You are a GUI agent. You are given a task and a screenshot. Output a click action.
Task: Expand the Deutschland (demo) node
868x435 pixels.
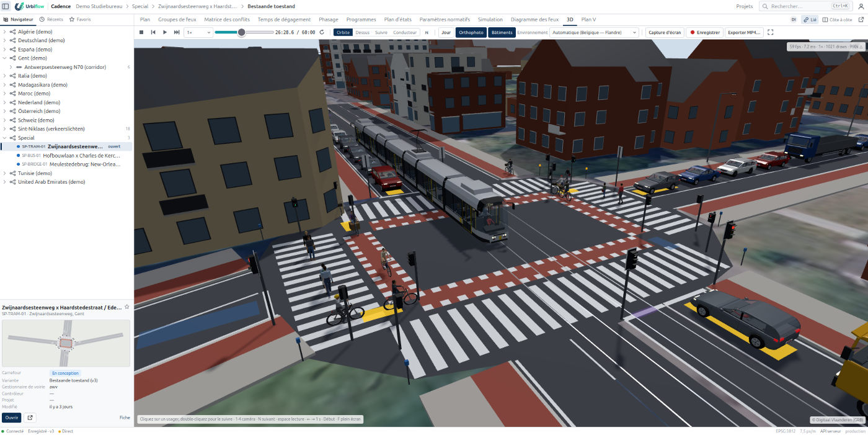point(5,40)
